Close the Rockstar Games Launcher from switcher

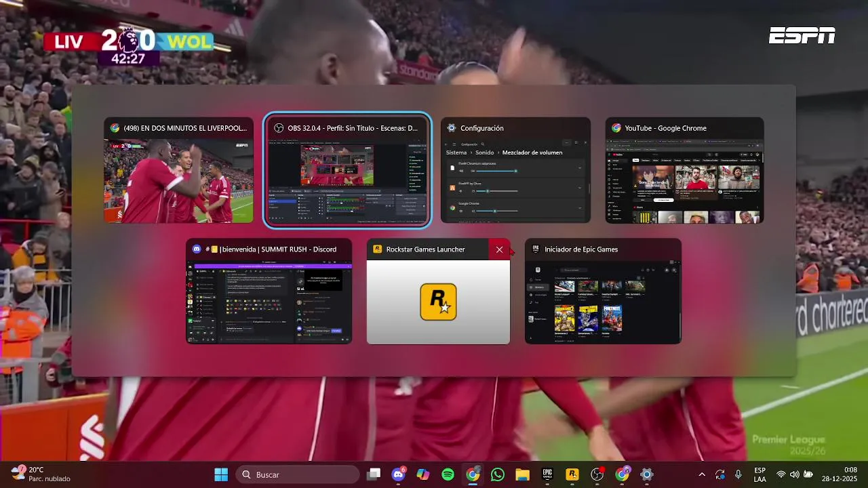coord(499,249)
